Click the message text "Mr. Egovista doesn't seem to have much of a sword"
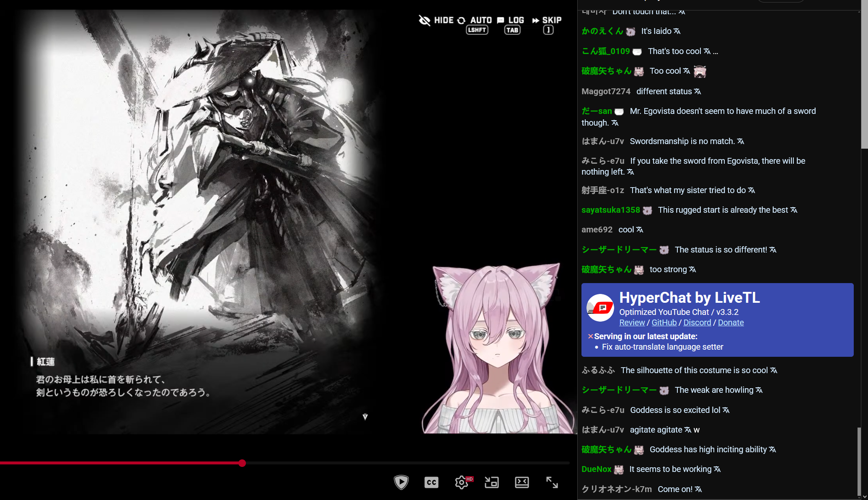 pos(723,111)
